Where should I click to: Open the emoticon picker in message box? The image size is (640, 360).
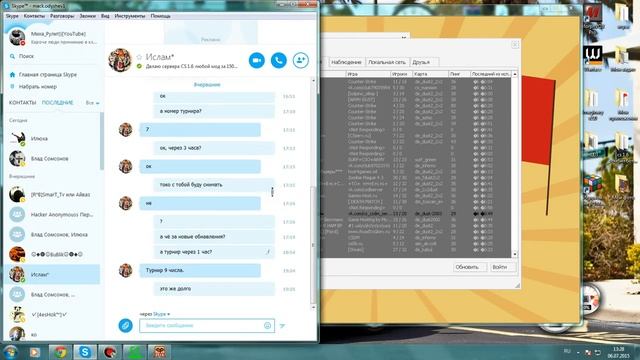coord(267,325)
